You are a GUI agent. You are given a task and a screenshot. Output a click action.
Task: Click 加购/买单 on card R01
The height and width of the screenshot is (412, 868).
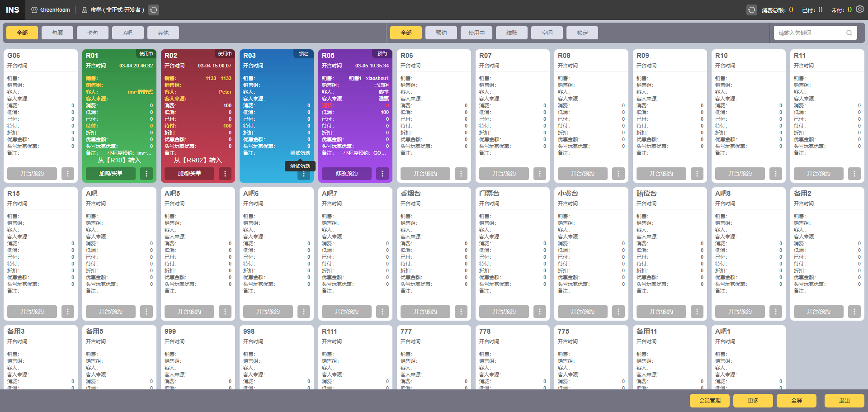click(111, 174)
